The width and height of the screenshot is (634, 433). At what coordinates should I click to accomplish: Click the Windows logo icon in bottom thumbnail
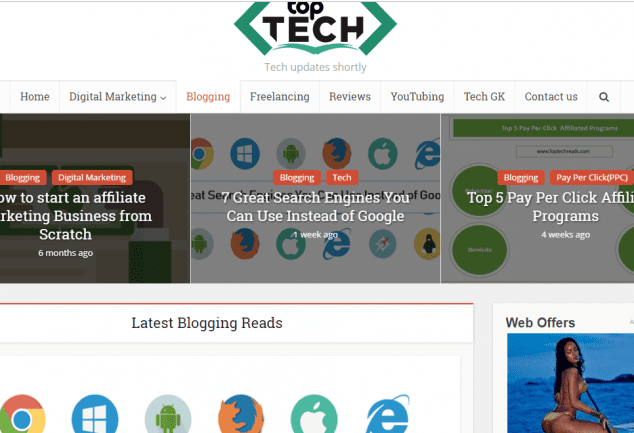[95, 415]
